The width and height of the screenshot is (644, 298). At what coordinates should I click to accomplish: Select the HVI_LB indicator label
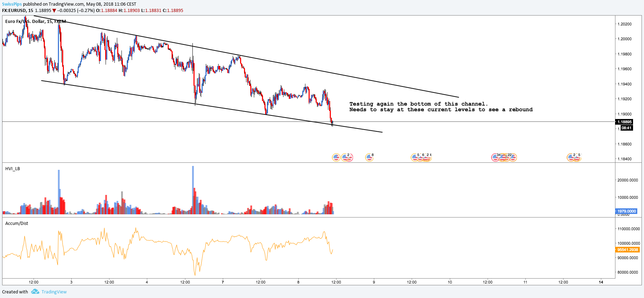[13, 169]
